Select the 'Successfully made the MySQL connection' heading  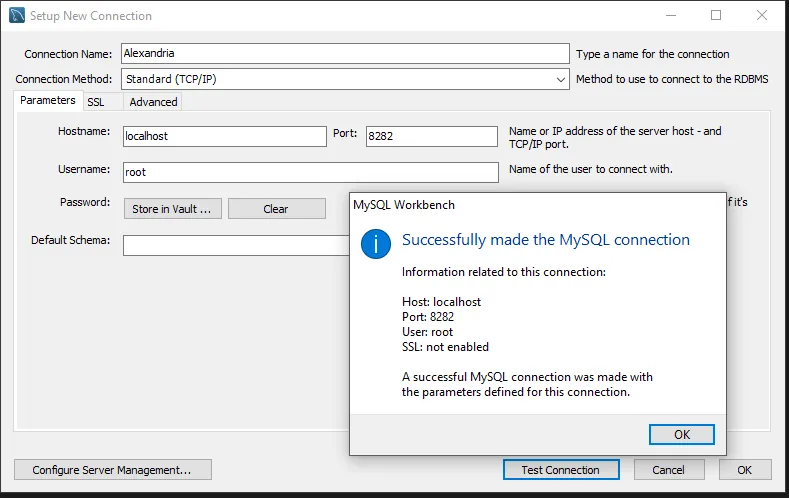coord(546,239)
